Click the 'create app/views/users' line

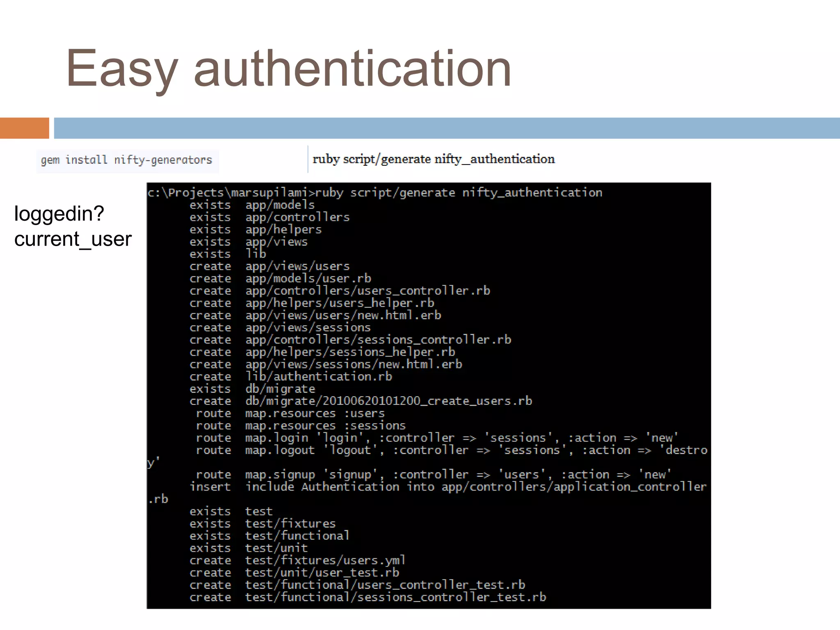pos(269,267)
